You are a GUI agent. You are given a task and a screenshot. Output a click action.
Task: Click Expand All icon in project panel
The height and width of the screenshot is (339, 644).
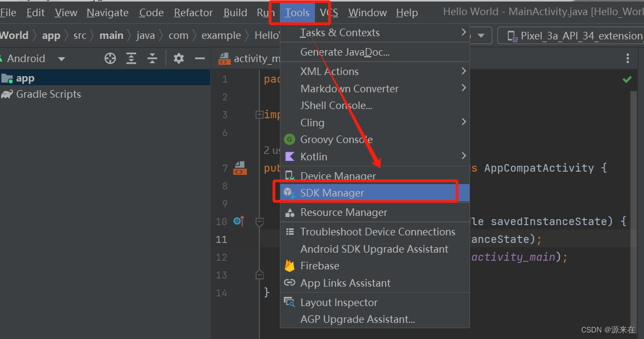[131, 58]
